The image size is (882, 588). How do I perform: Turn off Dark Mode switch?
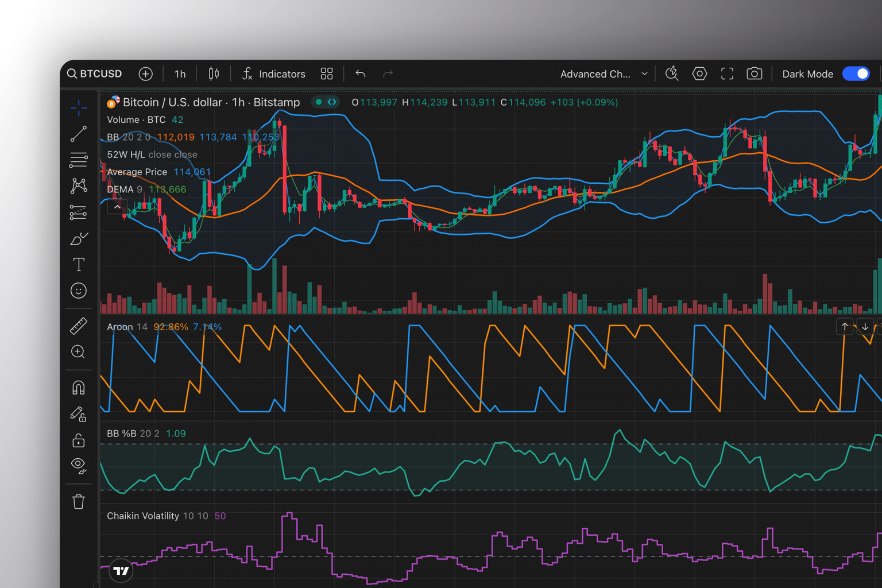point(856,73)
